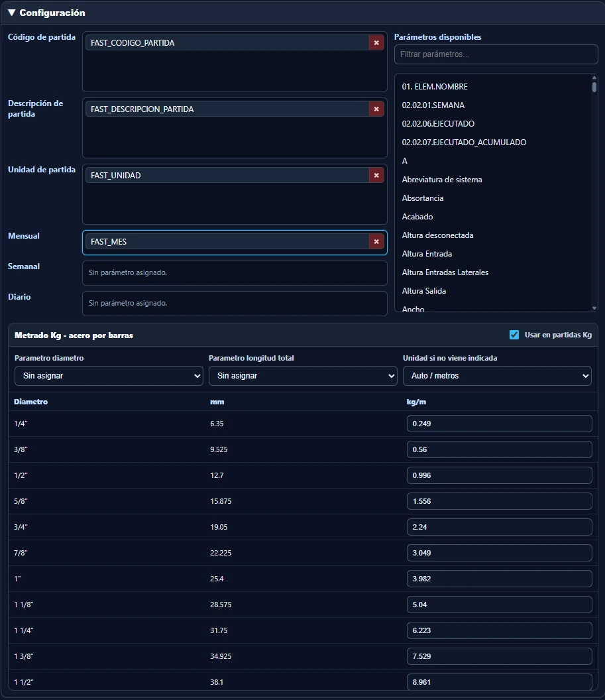Click the 6.35 mm value cell
Screen dimensions: 605x700
217,424
